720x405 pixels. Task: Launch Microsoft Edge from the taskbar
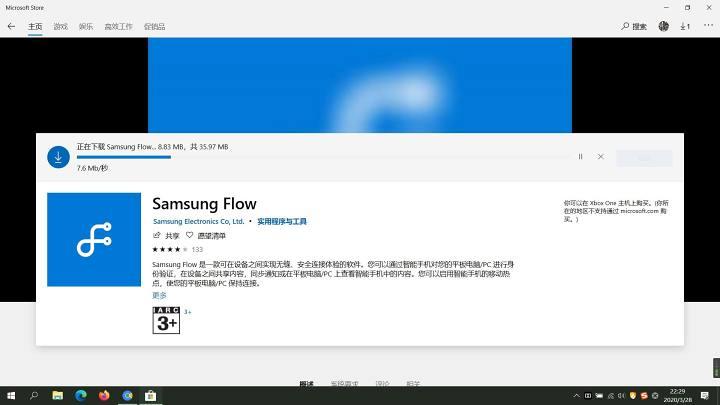click(81, 395)
